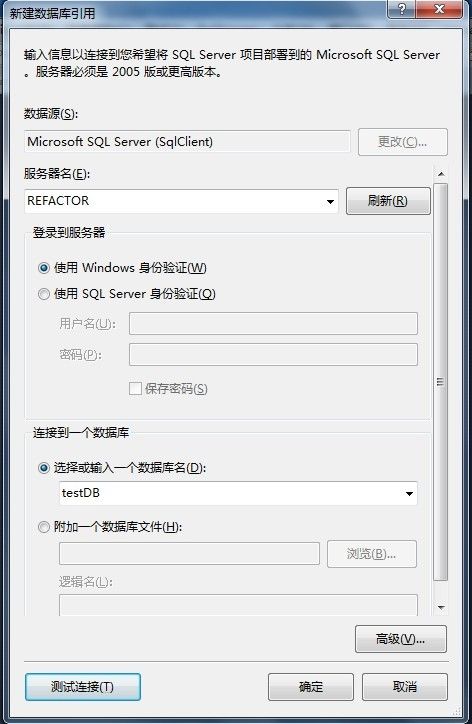Image resolution: width=472 pixels, height=724 pixels.
Task: Open 高级 advanced settings
Action: point(400,639)
